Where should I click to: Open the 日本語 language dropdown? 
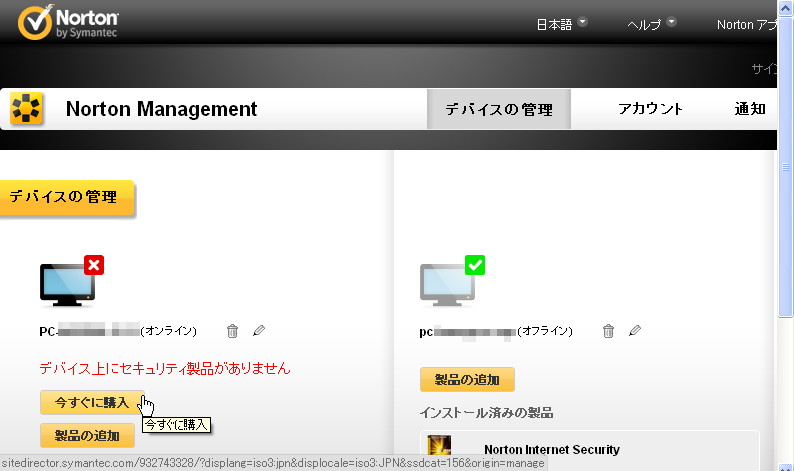(x=562, y=24)
